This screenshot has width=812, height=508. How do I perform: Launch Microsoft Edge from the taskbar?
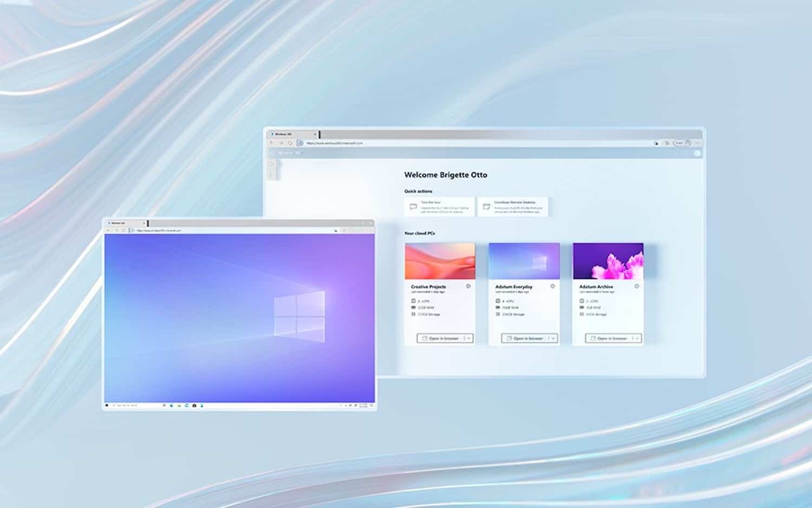pyautogui.click(x=172, y=406)
